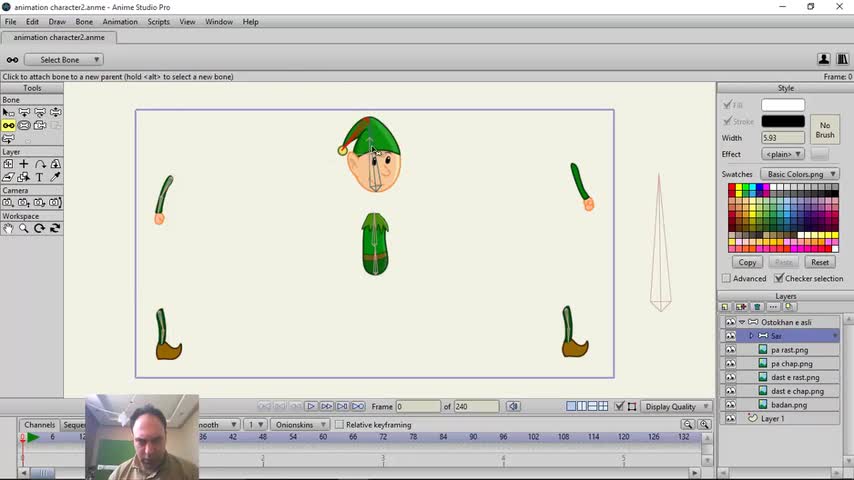This screenshot has width=854, height=480.
Task: Select the Eyedropper tool
Action: click(x=56, y=177)
